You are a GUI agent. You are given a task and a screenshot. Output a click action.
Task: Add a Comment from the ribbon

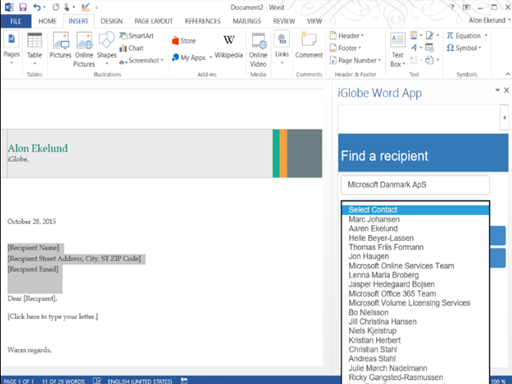309,46
